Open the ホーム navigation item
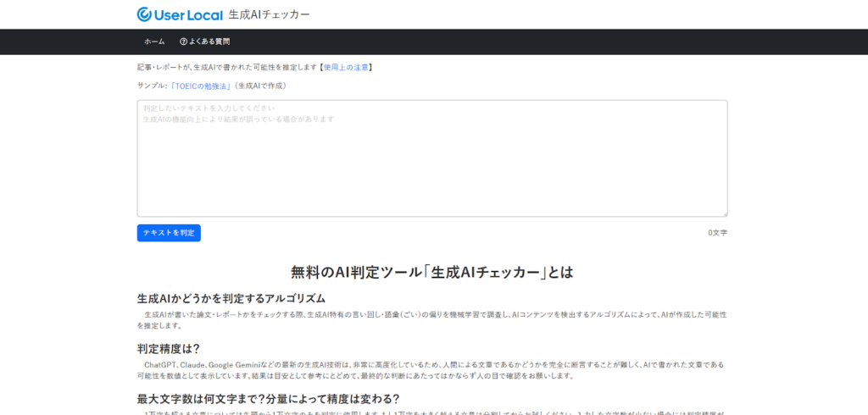The width and height of the screenshot is (868, 415). tap(154, 41)
